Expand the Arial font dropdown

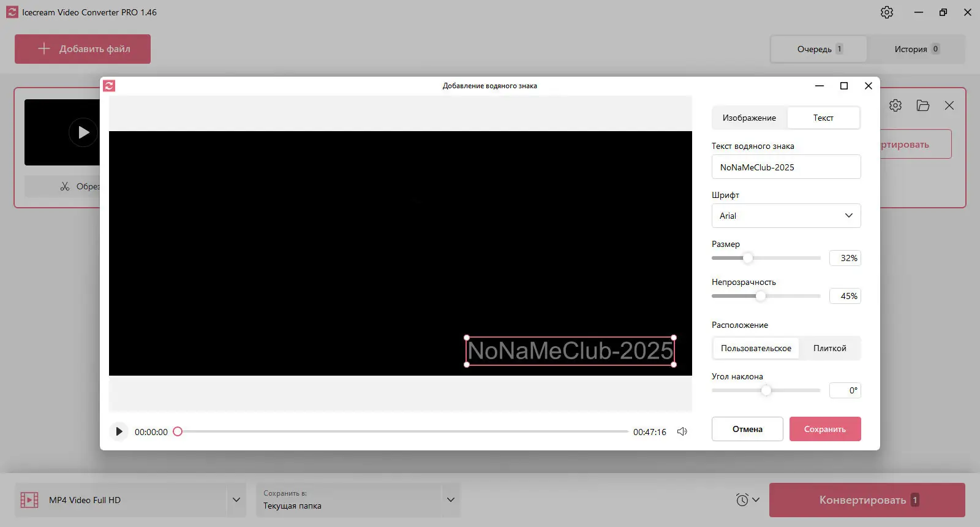click(x=786, y=216)
